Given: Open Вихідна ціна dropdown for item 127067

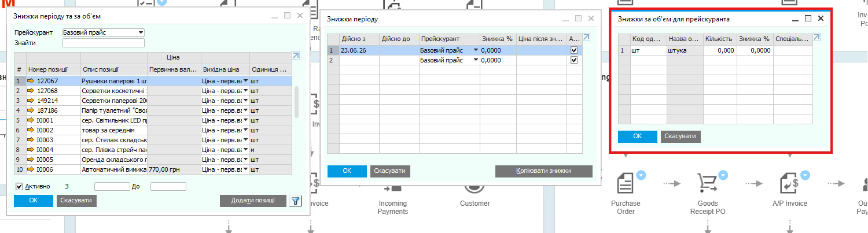Looking at the screenshot, I should [246, 82].
